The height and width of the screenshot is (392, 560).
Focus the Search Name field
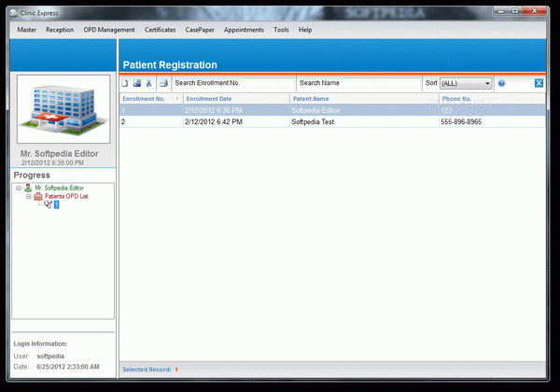[381, 83]
